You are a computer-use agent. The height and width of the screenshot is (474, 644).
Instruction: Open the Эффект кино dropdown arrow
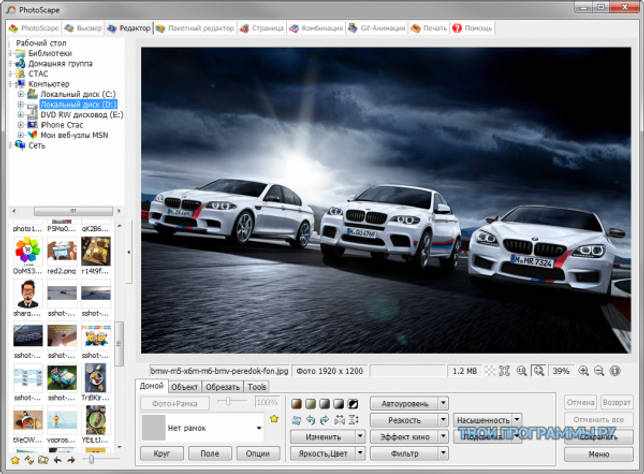444,436
